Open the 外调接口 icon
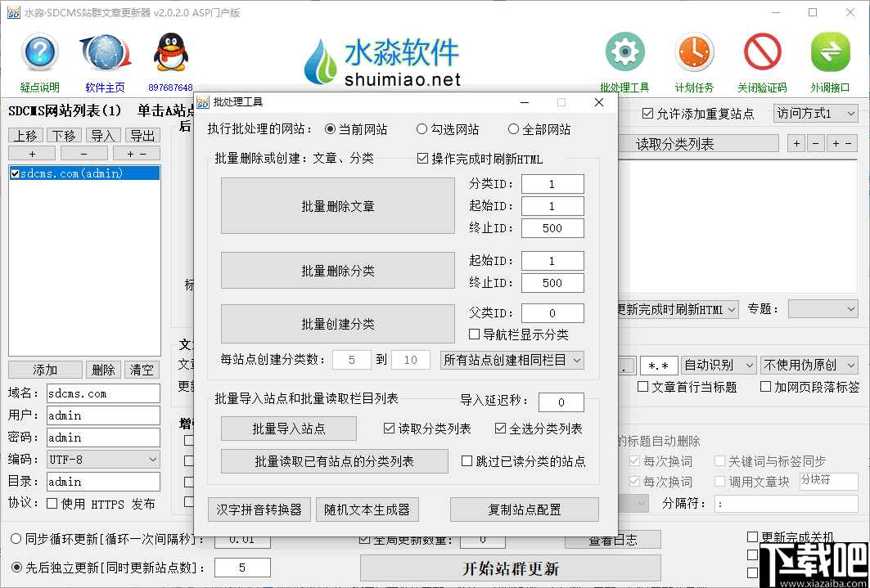This screenshot has width=870, height=588. pyautogui.click(x=830, y=51)
